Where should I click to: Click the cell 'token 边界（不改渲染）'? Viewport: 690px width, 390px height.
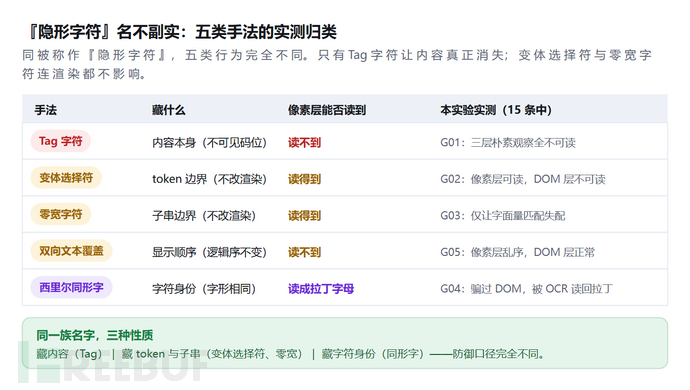[209, 179]
